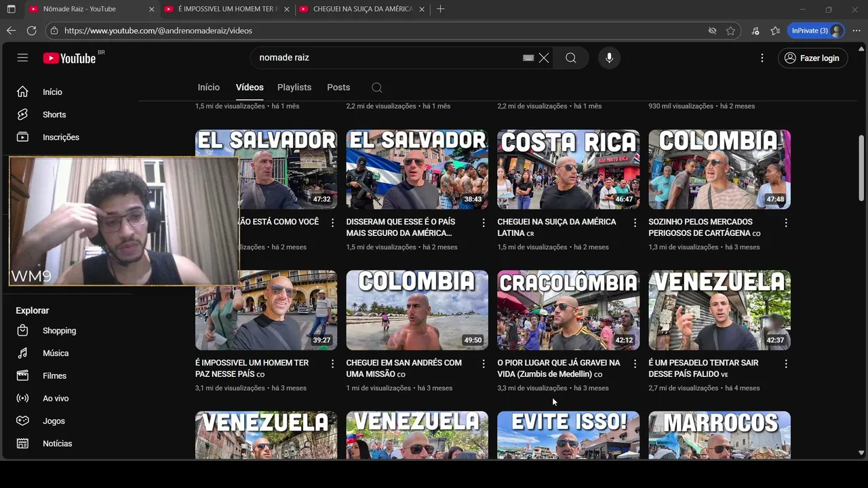Open the CRACOLÔMBIA 42:12 video thumbnail

point(568,310)
